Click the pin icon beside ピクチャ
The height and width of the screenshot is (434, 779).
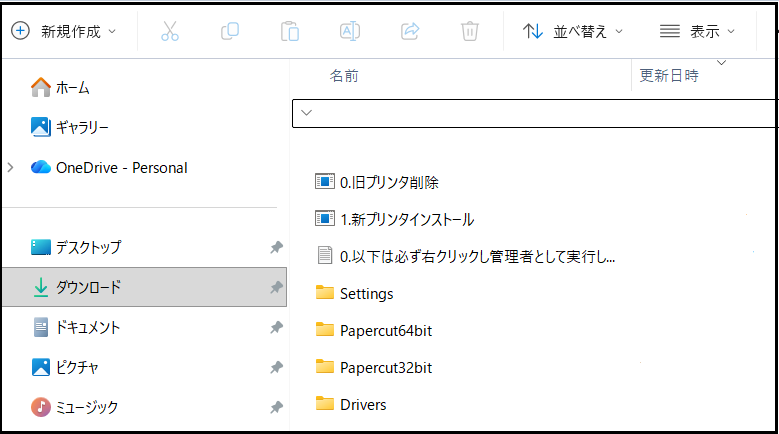(x=276, y=367)
